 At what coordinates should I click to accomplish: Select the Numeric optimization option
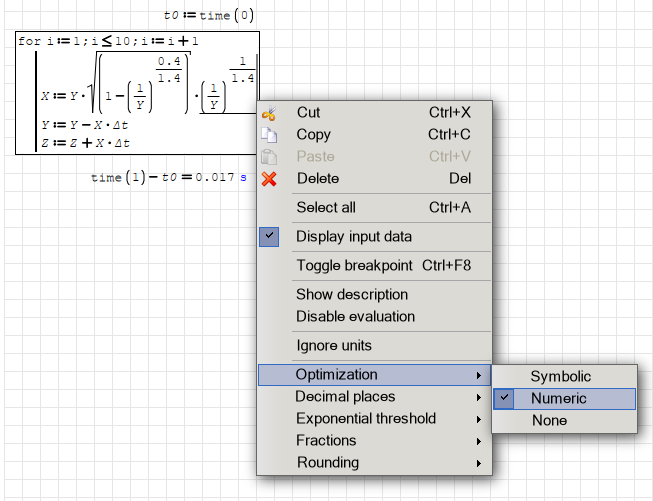(x=559, y=398)
